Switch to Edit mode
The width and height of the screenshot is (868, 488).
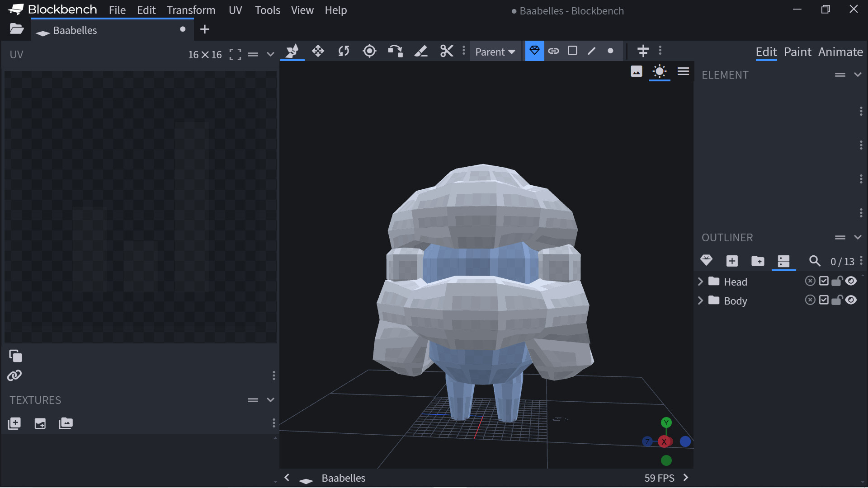766,52
